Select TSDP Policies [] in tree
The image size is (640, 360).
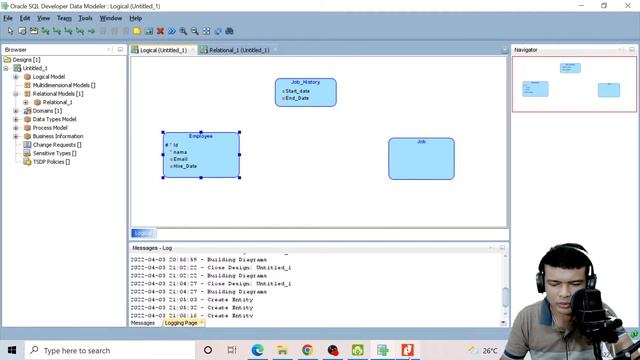[51, 162]
